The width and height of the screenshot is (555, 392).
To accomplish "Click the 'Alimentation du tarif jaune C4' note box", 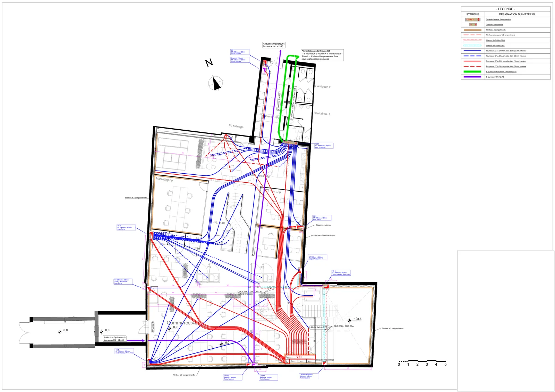I will click(322, 55).
